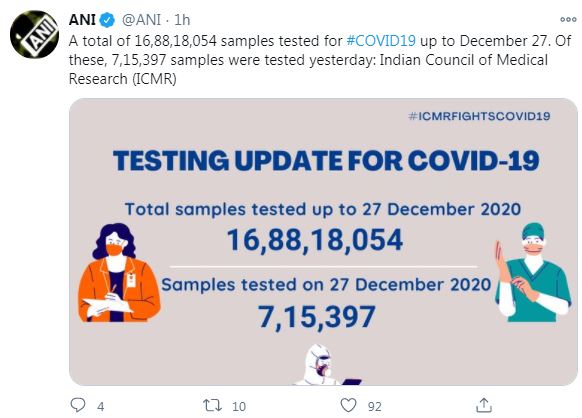Open the ANI display name profile
The width and height of the screenshot is (582, 418).
[82, 20]
